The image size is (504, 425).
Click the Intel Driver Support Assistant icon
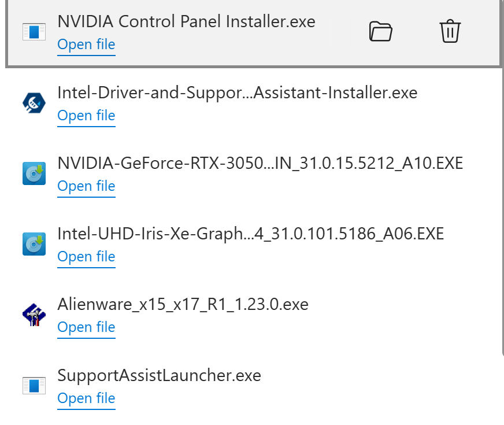click(34, 103)
